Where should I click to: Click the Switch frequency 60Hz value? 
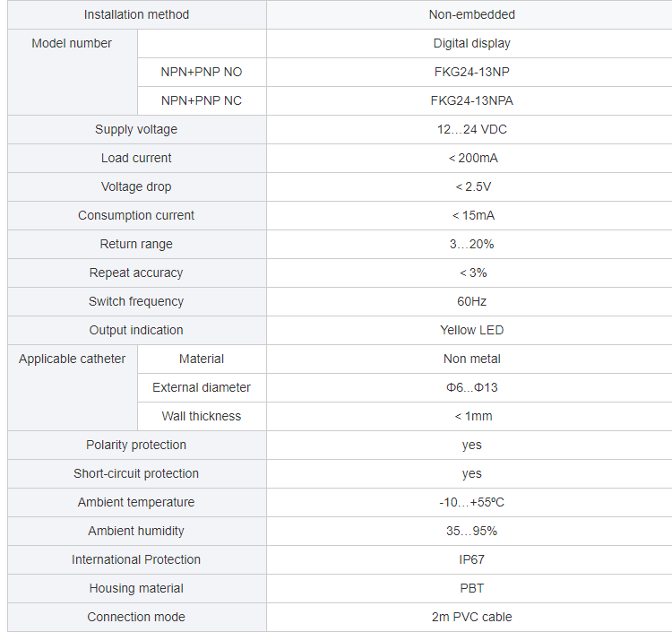(471, 301)
